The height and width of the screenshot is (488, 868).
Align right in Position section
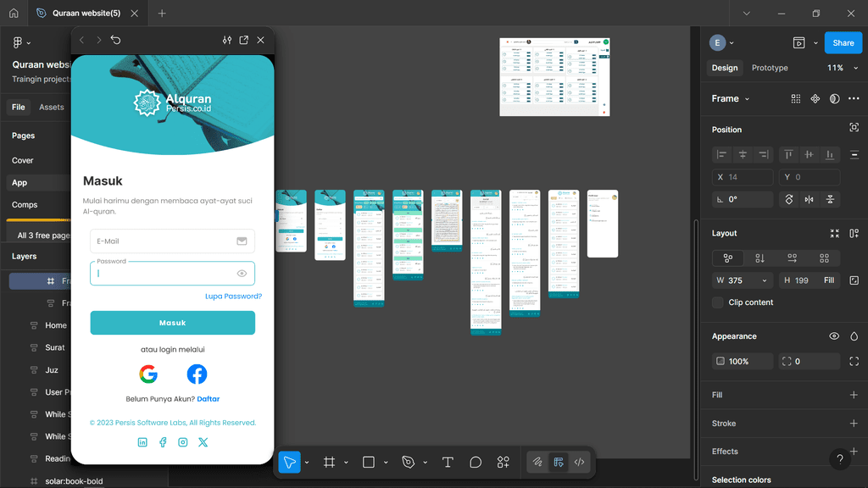[764, 154]
